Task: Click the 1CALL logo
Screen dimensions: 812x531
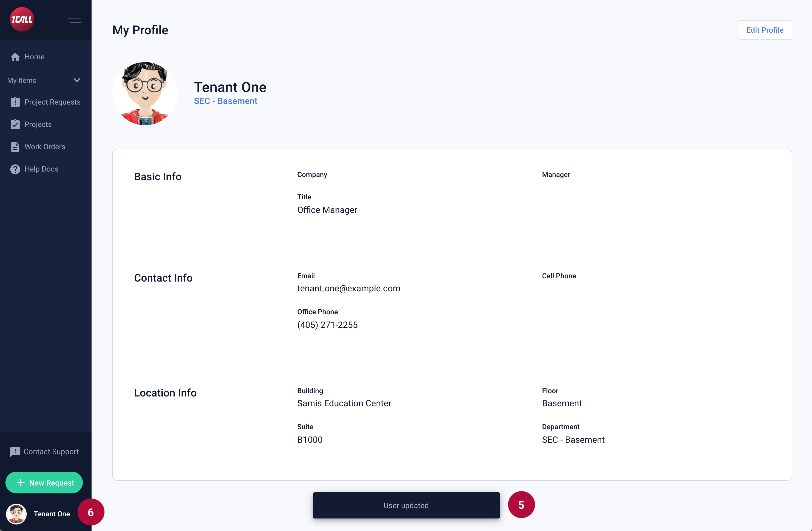Action: [22, 19]
